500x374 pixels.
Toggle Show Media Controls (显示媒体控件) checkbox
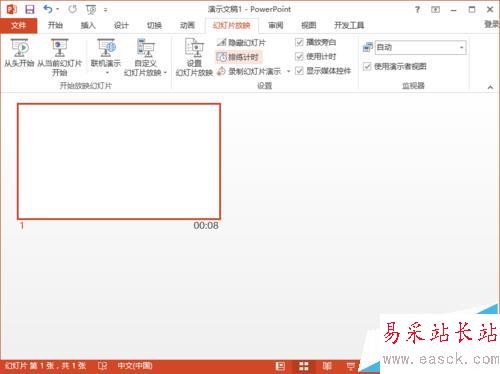(x=299, y=71)
